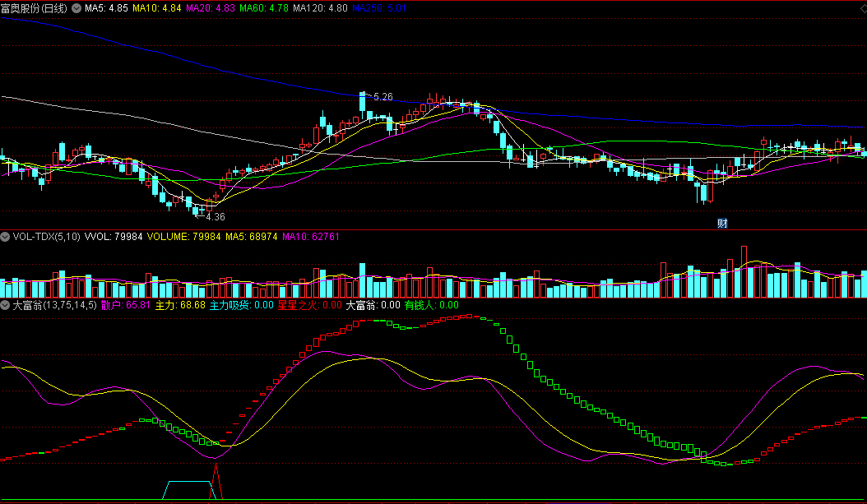The image size is (867, 504).
Task: Click volume MA5: 68974 label
Action: pos(252,237)
